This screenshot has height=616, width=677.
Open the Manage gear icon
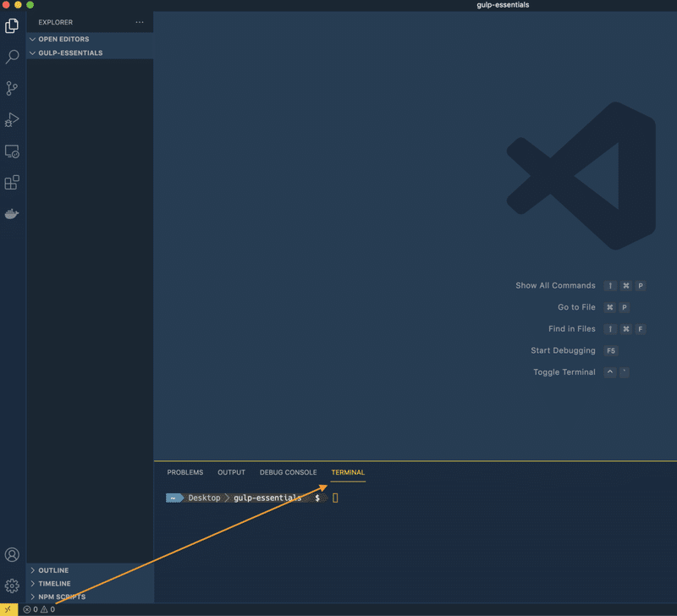click(12, 586)
